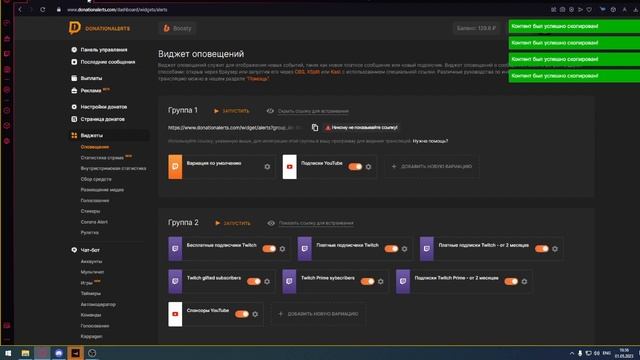Viewport: 640px width, 360px height.
Task: Toggle Платные подписки Twitch от 2 месяцев
Action: point(542,249)
